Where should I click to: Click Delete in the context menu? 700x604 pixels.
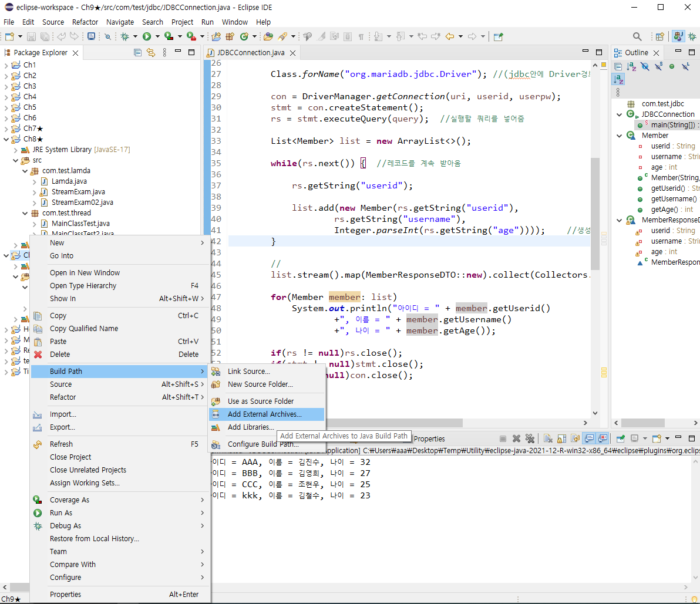coord(120,355)
